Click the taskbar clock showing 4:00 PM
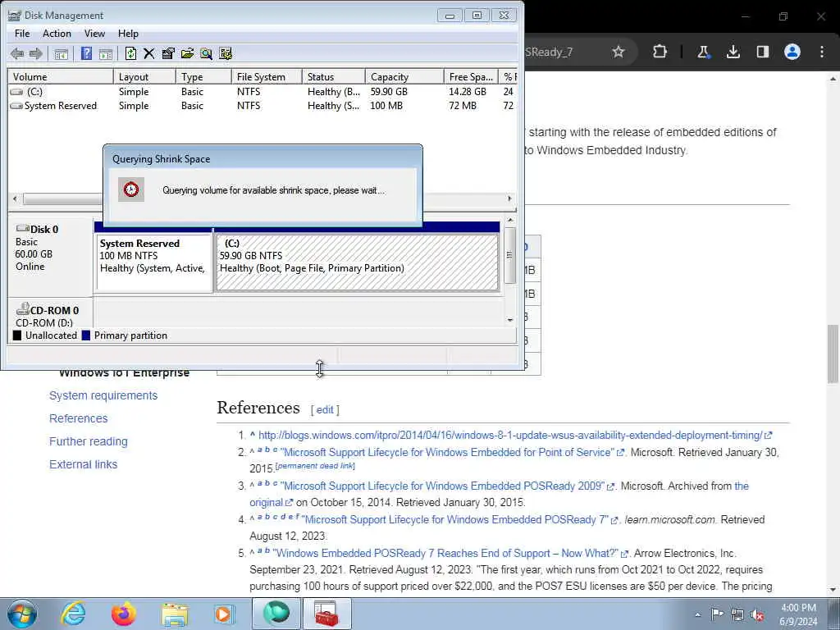This screenshot has width=840, height=630. (x=798, y=614)
